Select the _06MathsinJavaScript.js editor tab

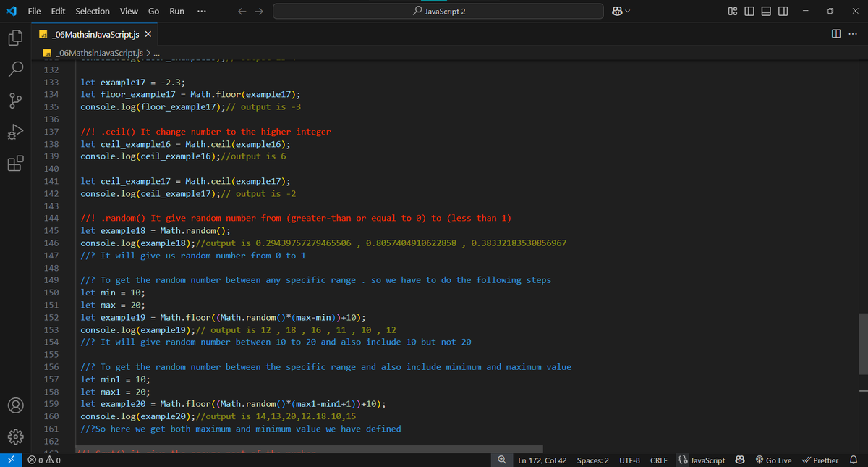tap(95, 34)
